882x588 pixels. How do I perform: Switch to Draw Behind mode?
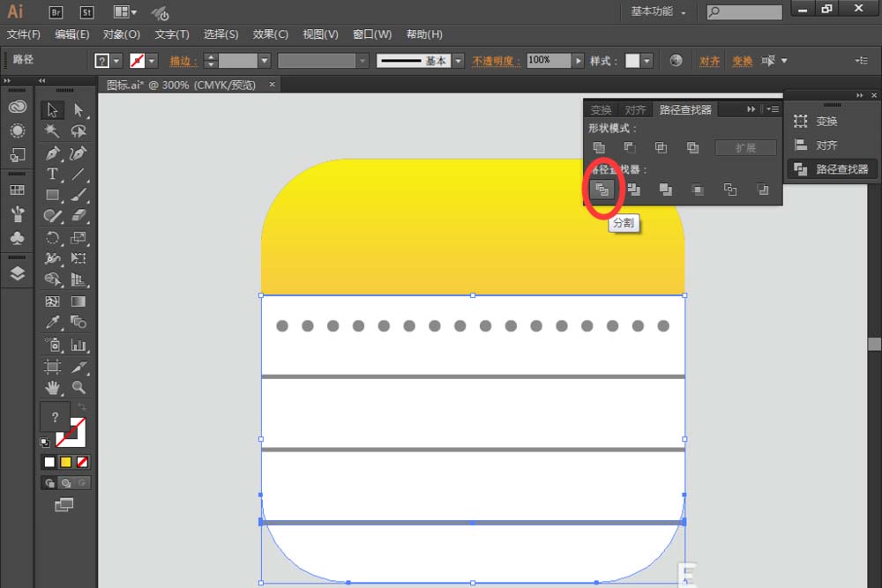66,483
